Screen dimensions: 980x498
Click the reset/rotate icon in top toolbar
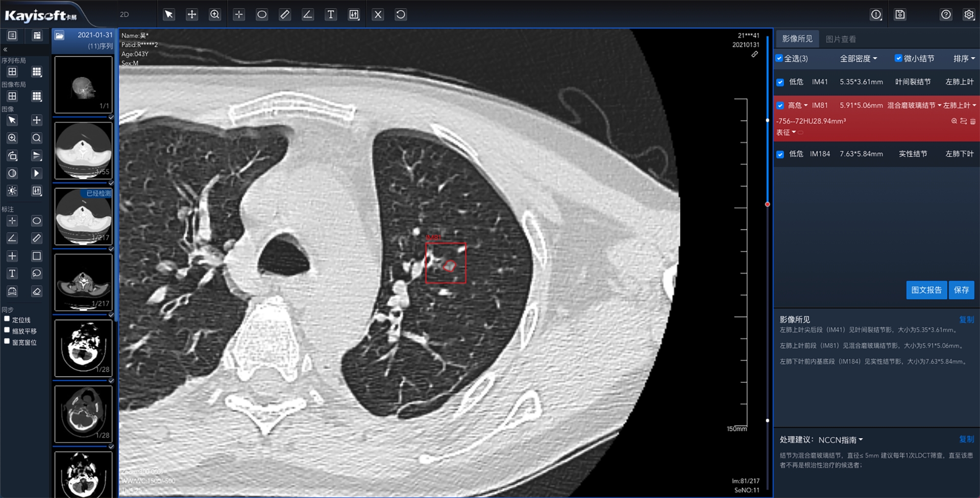[401, 14]
